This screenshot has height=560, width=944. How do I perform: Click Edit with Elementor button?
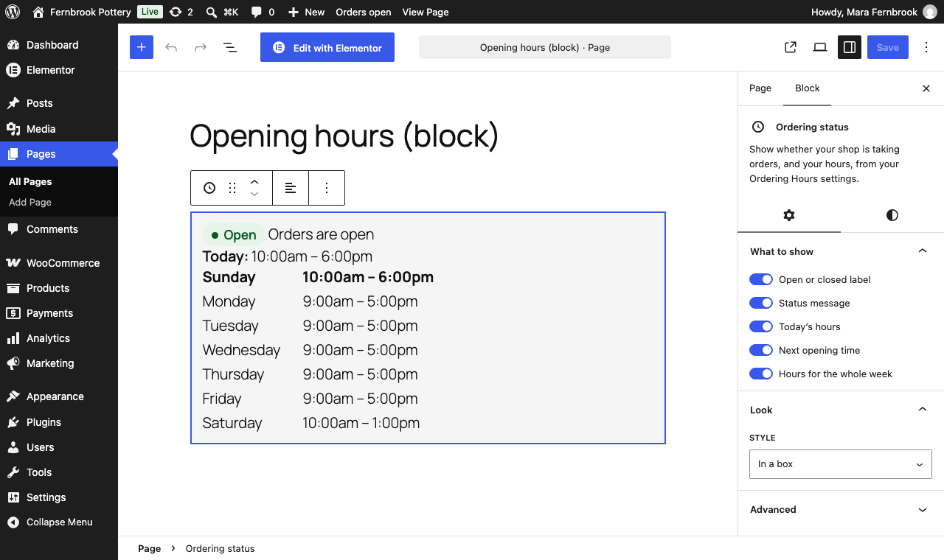pyautogui.click(x=327, y=47)
